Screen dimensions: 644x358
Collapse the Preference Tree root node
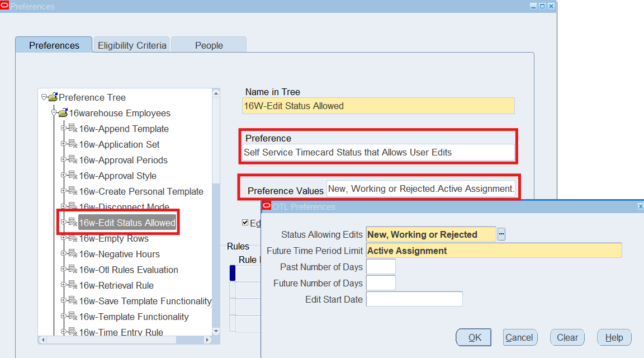44,97
